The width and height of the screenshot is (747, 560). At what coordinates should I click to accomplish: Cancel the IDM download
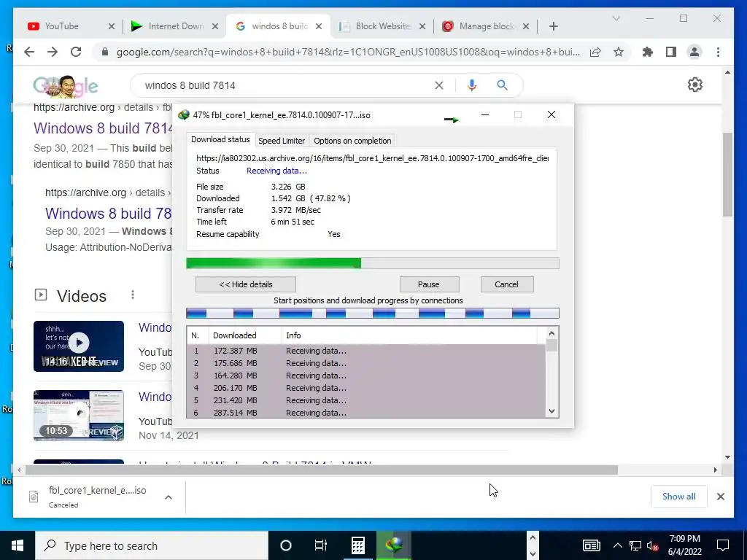[506, 284]
